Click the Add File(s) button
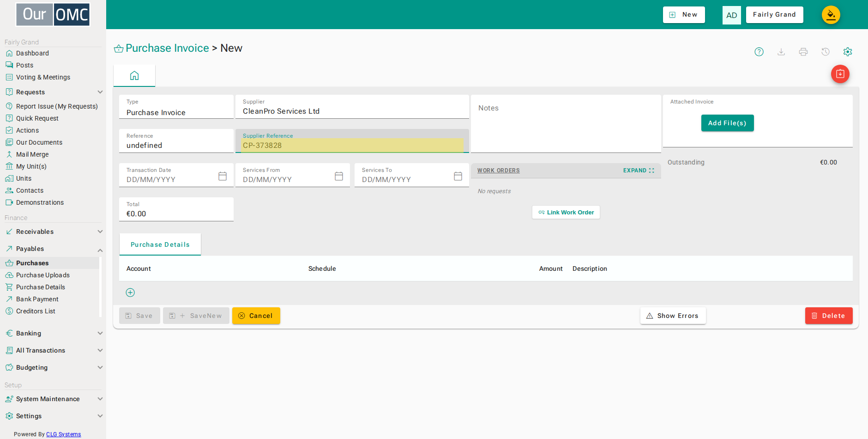This screenshot has height=439, width=868. coord(727,123)
